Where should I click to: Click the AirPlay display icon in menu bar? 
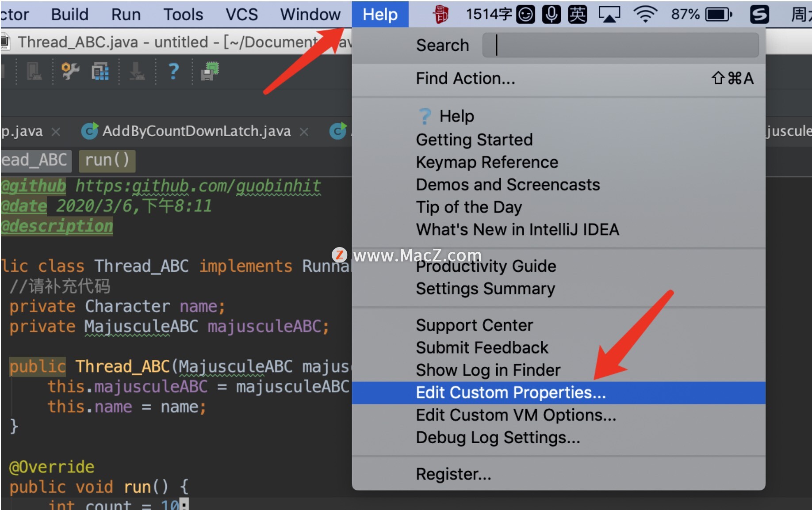(609, 15)
